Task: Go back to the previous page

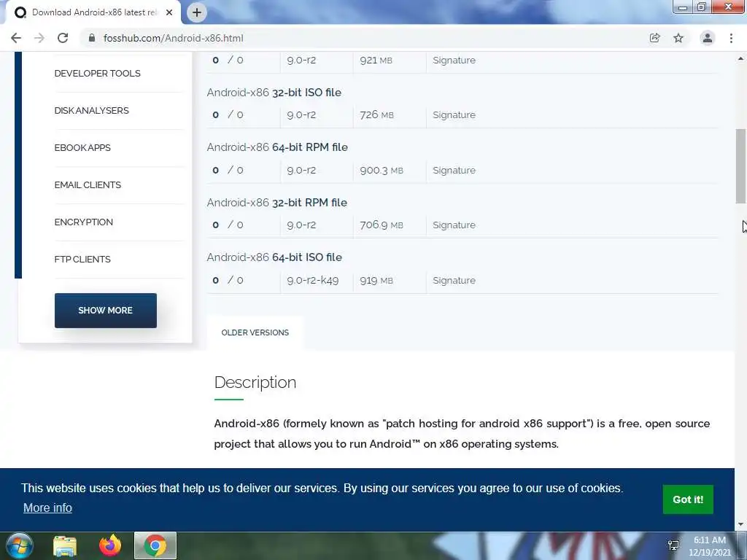Action: [x=16, y=38]
